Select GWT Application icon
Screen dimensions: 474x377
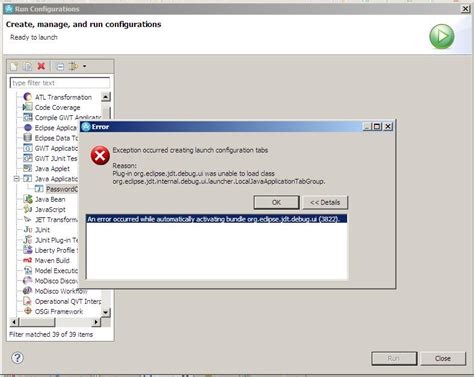pyautogui.click(x=28, y=148)
